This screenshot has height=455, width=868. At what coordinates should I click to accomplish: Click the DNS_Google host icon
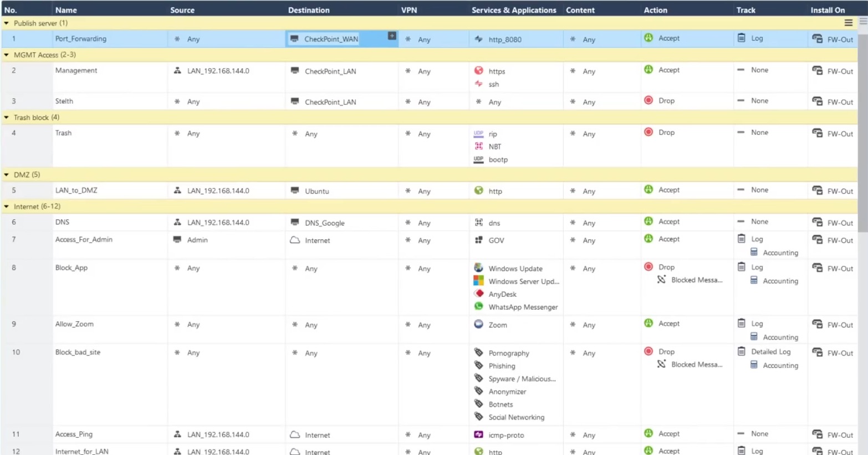click(x=295, y=222)
